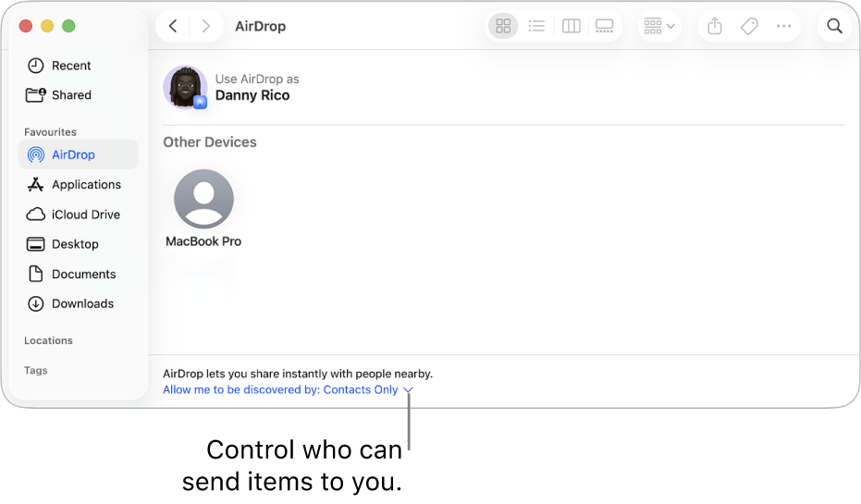Click the Favourites sidebar section header

tap(50, 131)
